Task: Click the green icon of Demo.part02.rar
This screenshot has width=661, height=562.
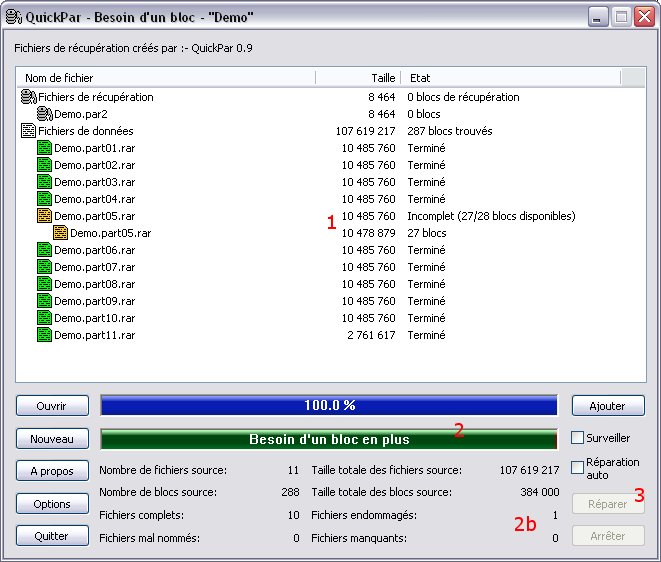Action: pos(44,165)
